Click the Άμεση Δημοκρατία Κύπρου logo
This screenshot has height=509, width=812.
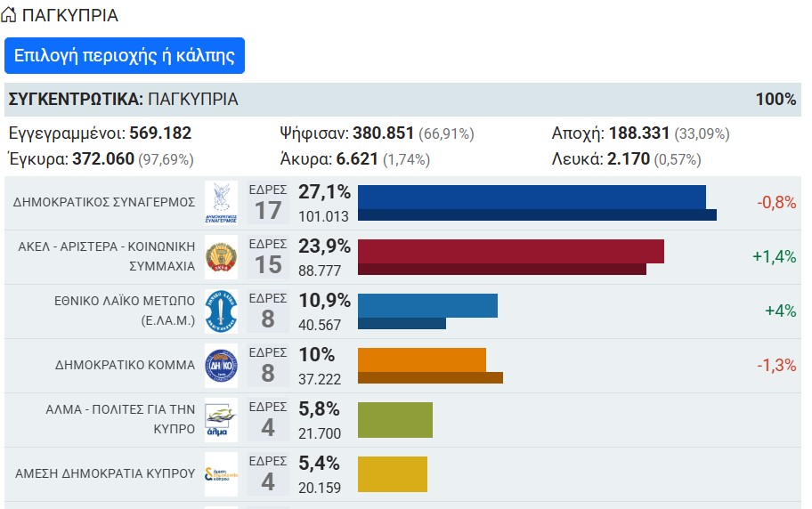tap(221, 474)
